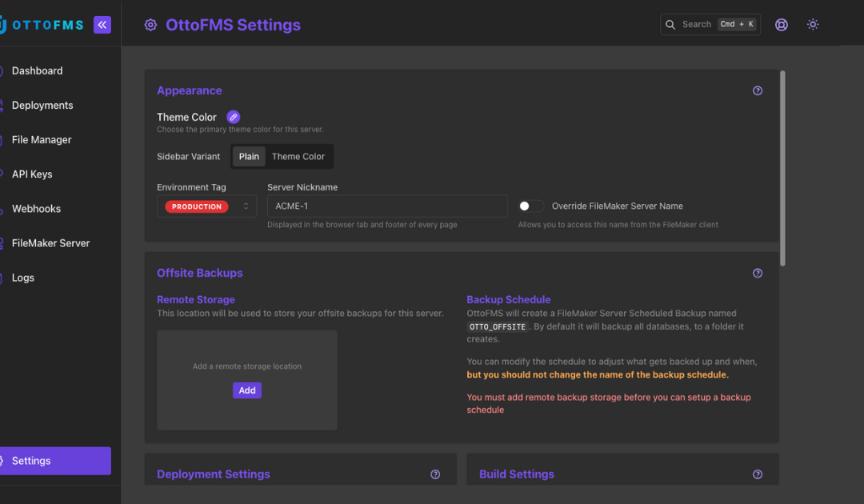Click the Theme Color label

coord(186,117)
